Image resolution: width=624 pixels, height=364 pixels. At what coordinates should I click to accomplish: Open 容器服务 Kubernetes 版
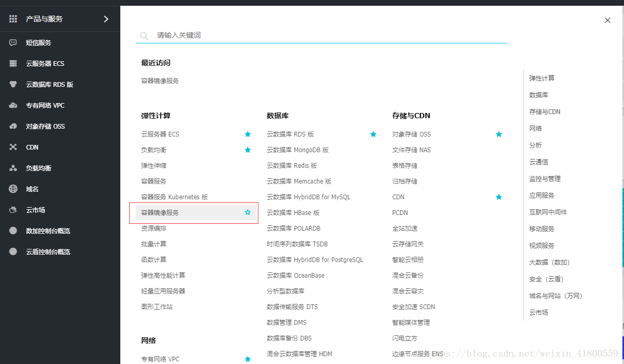(x=174, y=197)
